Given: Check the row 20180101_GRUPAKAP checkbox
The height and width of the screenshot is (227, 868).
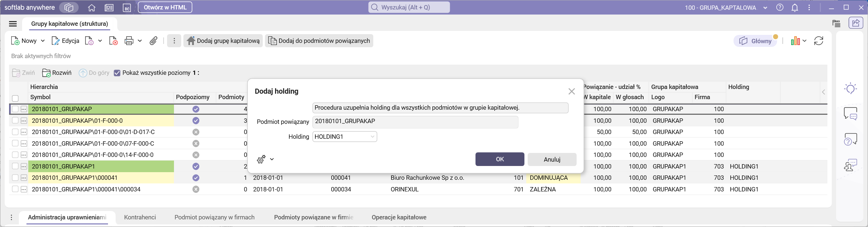Looking at the screenshot, I should [15, 109].
